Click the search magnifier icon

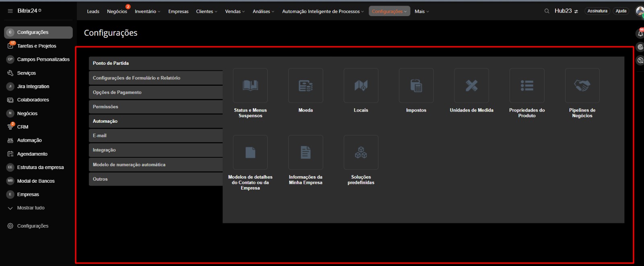pos(547,11)
